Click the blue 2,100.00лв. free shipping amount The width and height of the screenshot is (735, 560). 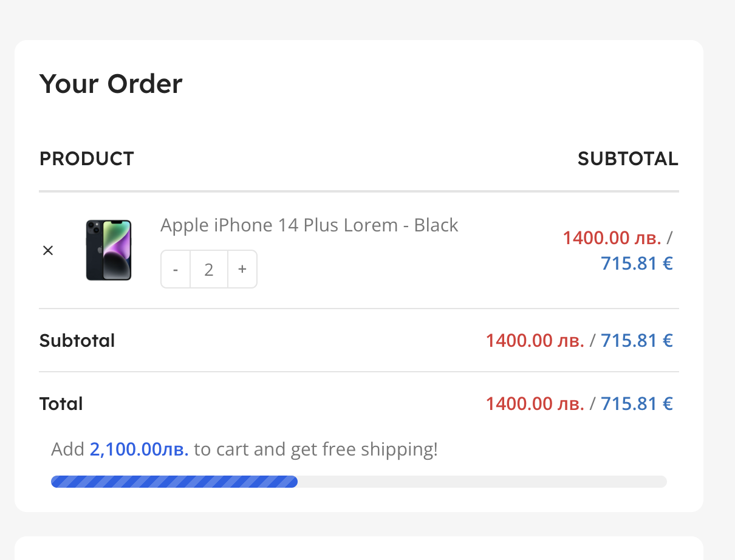tap(139, 449)
